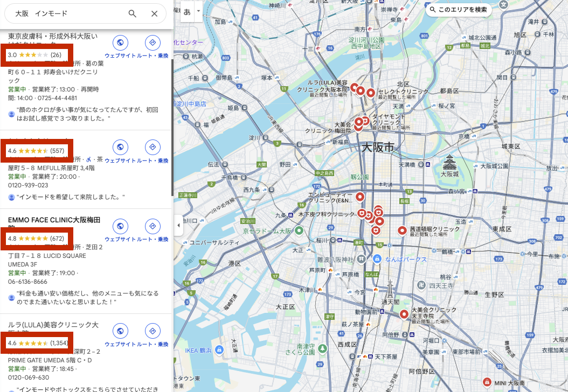Screen dimensions: 568x392
Task: Open review snippet インモードを希望して来院しました
Action: 71,197
